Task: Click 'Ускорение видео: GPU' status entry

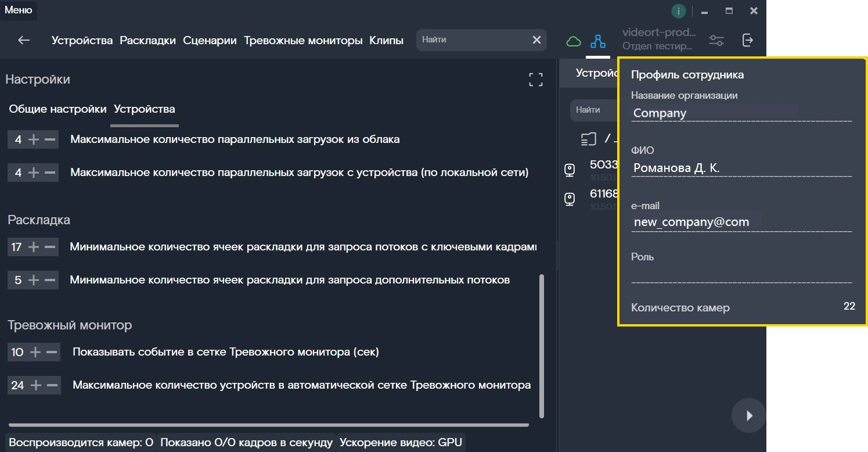Action: click(401, 442)
